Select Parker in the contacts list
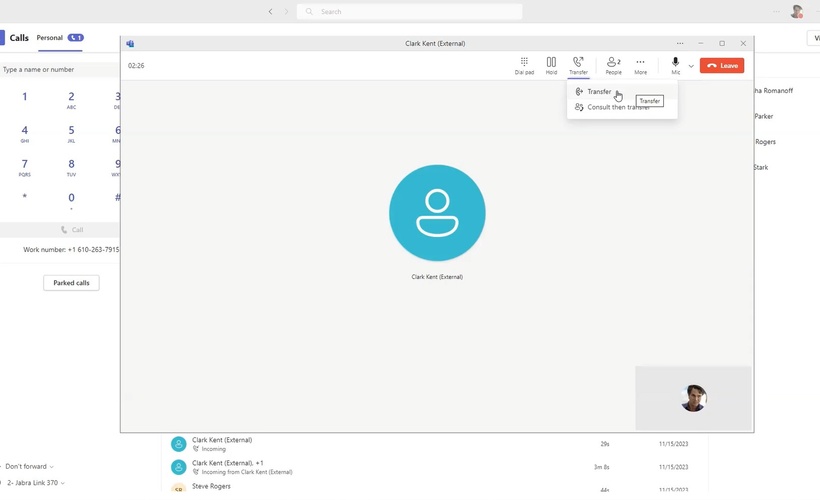Viewport: 820px width, 500px height. tap(764, 116)
